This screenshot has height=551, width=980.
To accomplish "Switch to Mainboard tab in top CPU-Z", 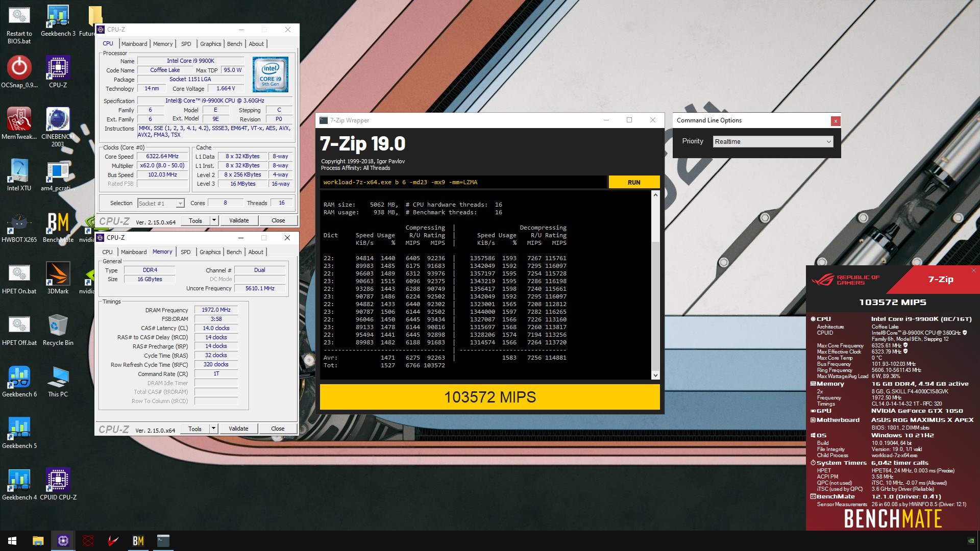I will (x=134, y=44).
